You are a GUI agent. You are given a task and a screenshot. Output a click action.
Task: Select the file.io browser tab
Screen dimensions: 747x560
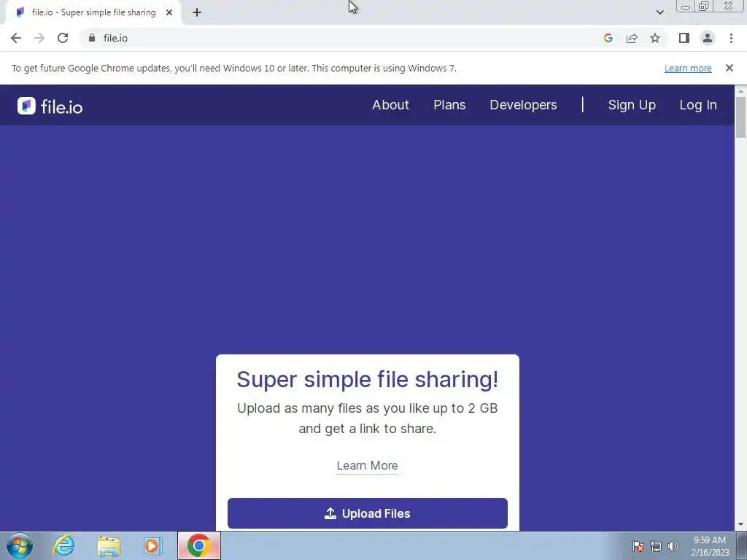point(93,12)
